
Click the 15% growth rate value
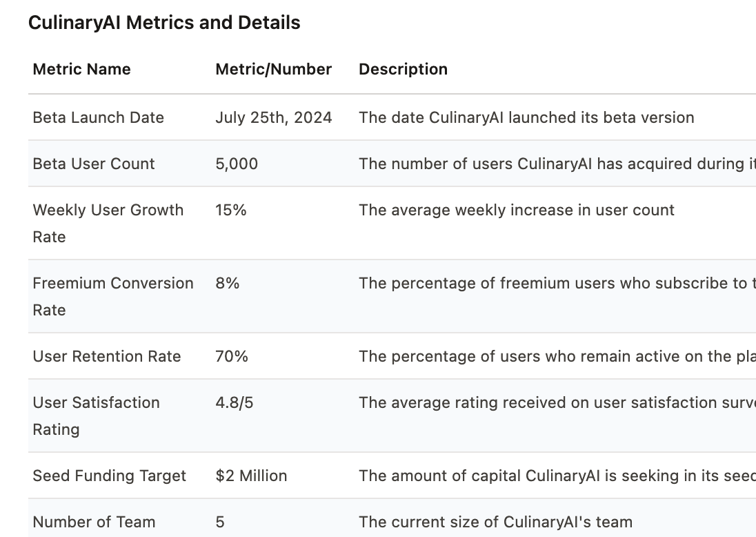[230, 210]
